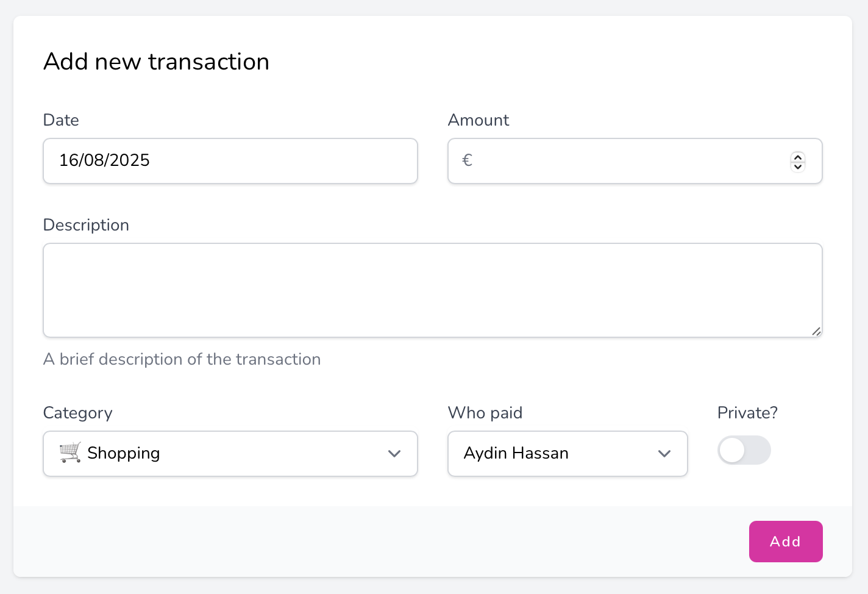Click the Description box resize handle
The height and width of the screenshot is (594, 868).
(816, 331)
